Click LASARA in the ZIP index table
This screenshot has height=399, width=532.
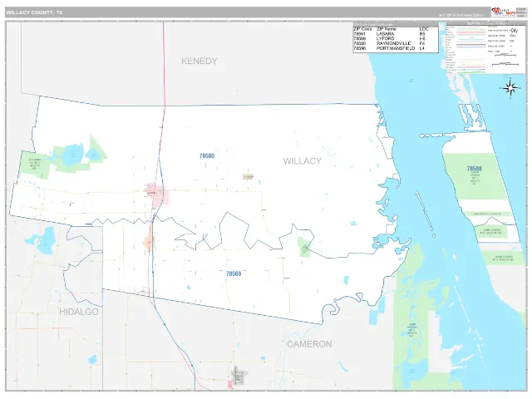[x=385, y=34]
